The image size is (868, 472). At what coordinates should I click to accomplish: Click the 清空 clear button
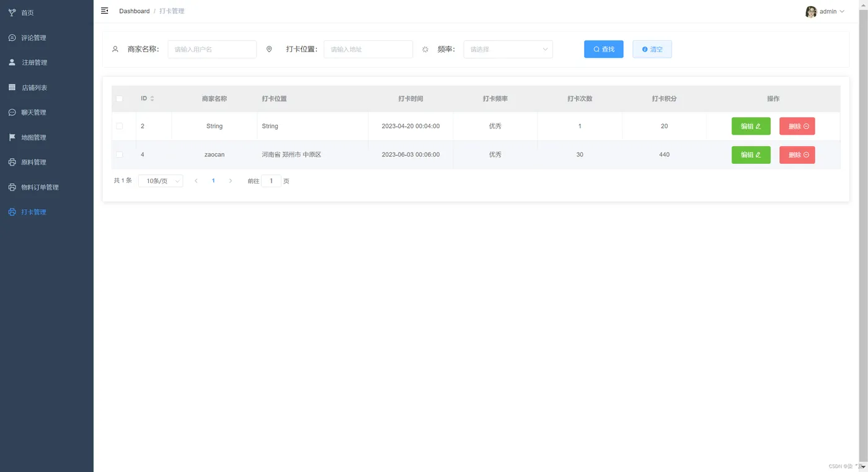(x=652, y=49)
